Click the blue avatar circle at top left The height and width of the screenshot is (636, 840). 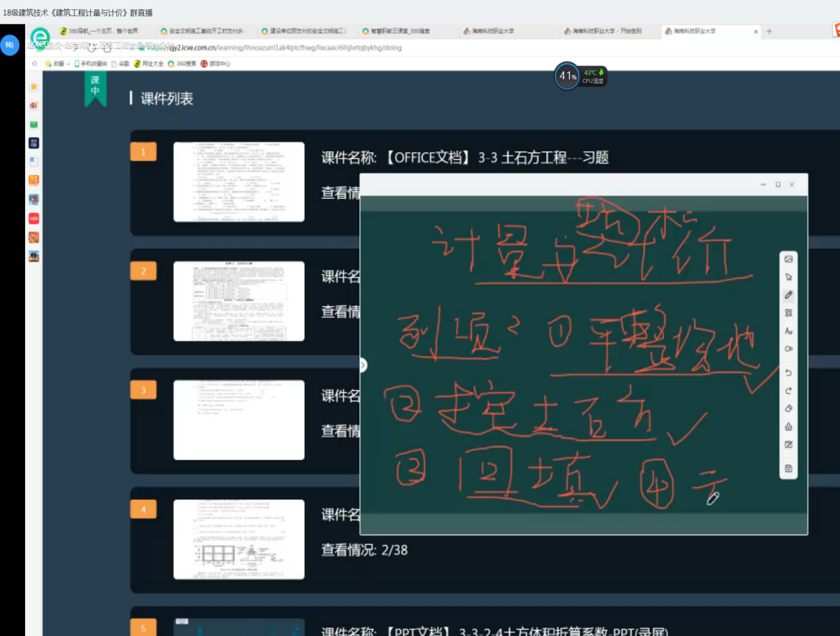[x=9, y=45]
